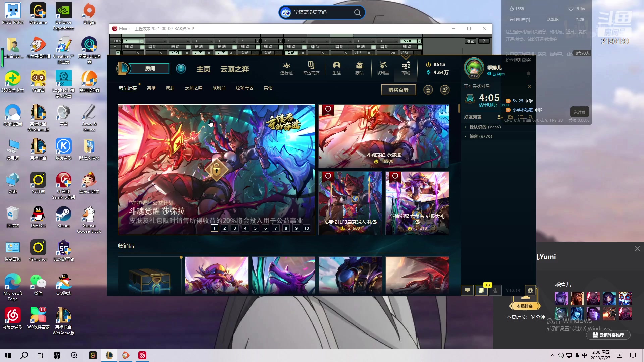
Task: Open the Steam desktop icon
Action: 63,217
